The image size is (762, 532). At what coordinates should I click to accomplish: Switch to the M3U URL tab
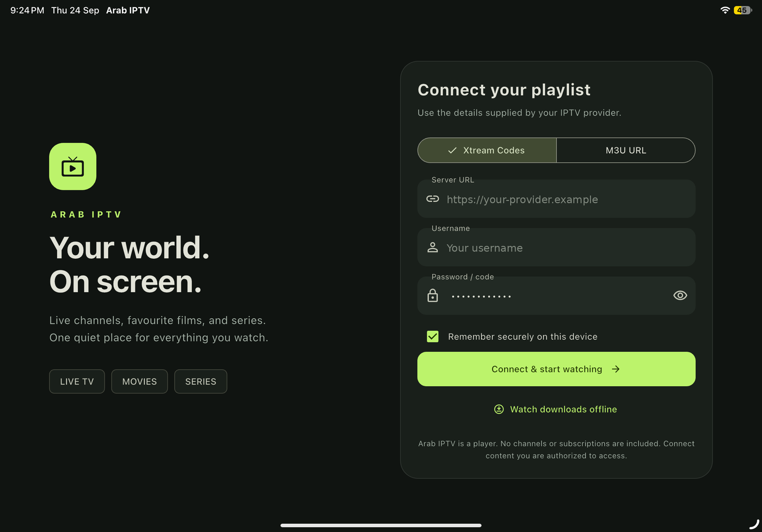tap(626, 150)
